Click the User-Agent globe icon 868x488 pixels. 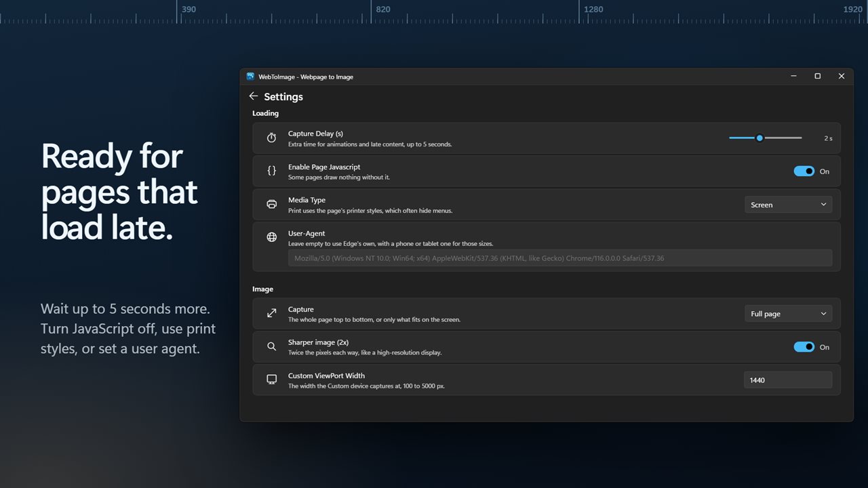pos(271,237)
